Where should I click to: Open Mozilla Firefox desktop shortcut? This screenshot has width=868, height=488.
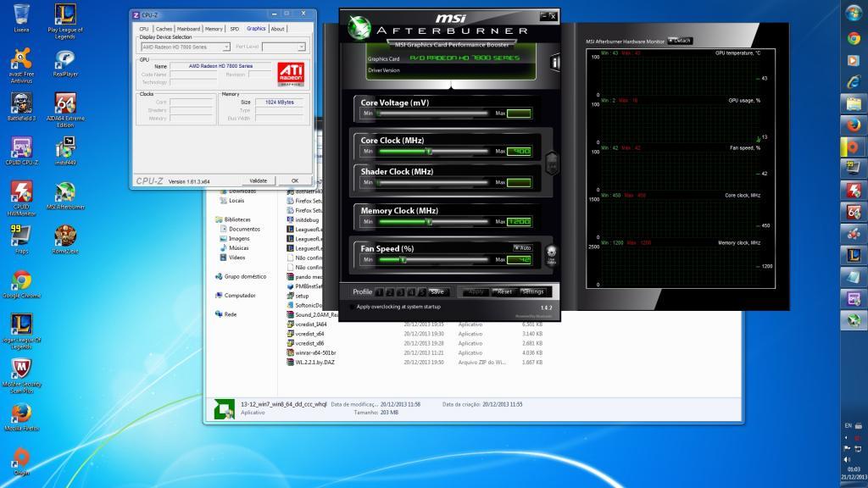(x=21, y=417)
